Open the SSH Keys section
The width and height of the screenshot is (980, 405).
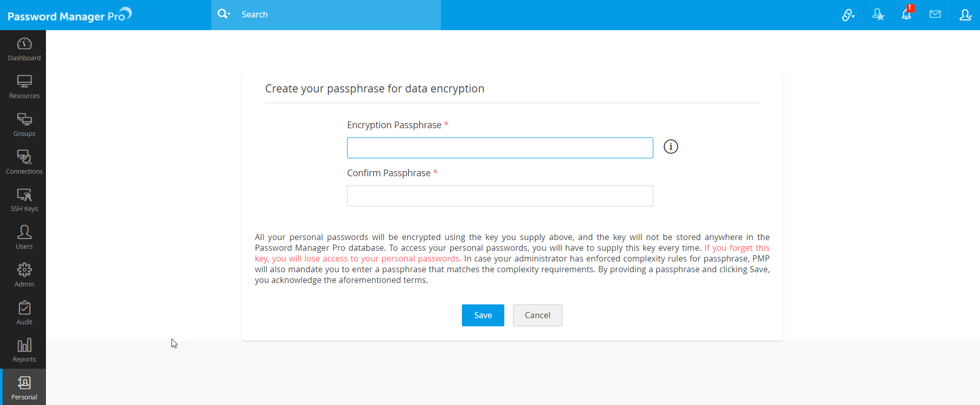(x=24, y=200)
